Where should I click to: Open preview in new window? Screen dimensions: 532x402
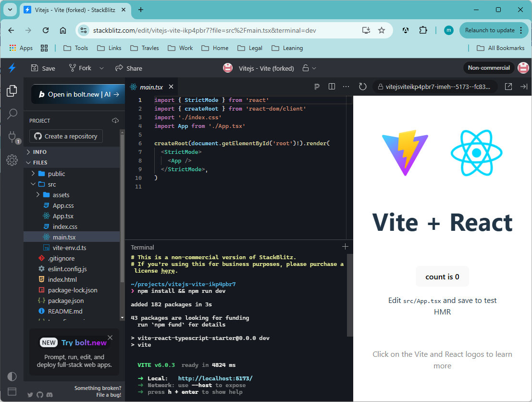[508, 87]
